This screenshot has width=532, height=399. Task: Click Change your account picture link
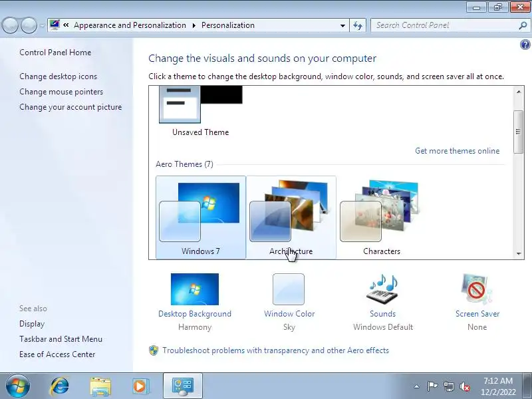pyautogui.click(x=70, y=107)
